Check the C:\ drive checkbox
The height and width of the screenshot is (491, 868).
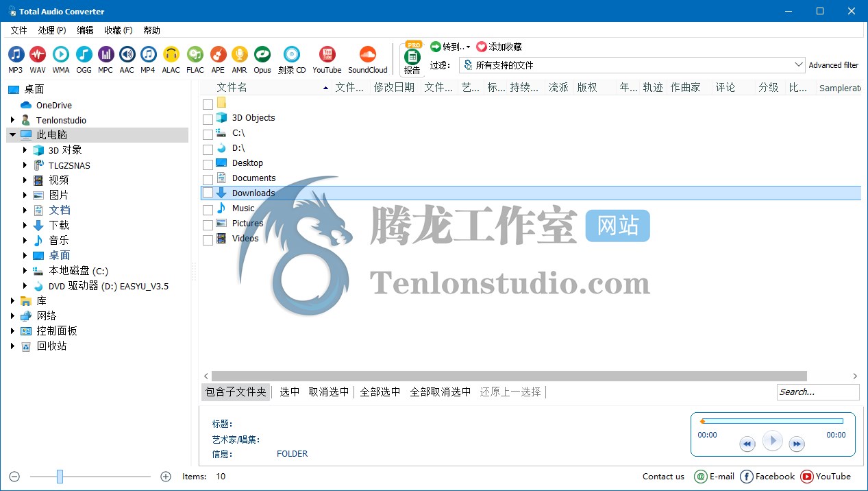pyautogui.click(x=208, y=134)
